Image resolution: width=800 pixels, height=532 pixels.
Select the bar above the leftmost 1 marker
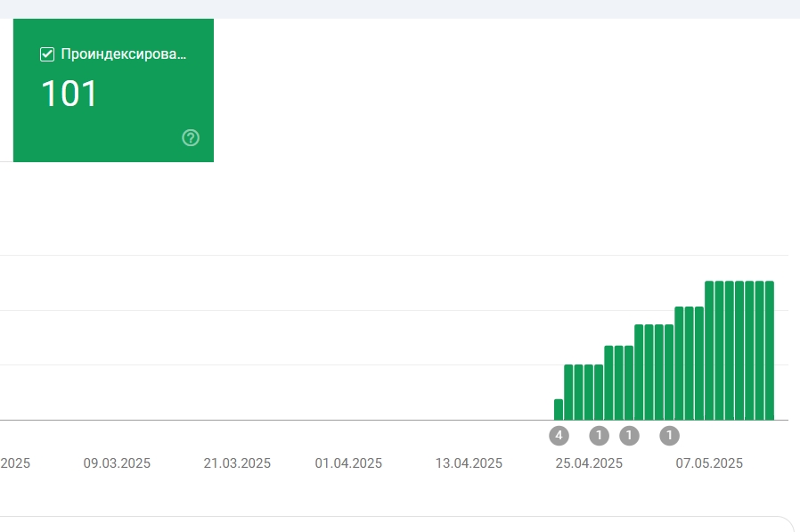(x=599, y=392)
